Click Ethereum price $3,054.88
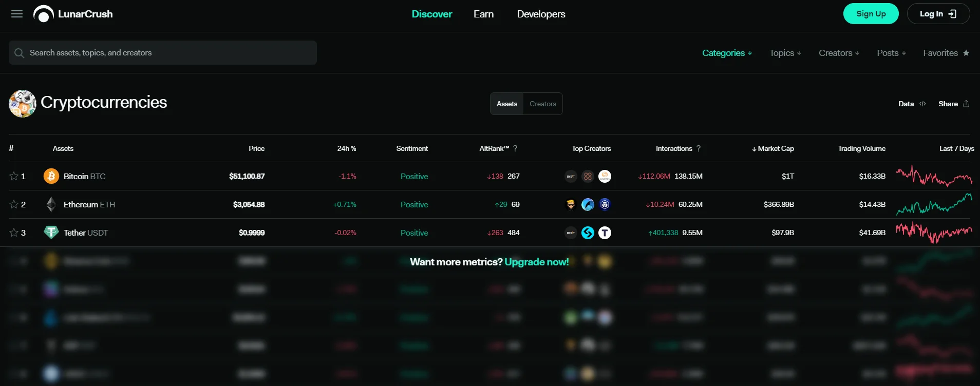This screenshot has height=386, width=980. [x=249, y=204]
